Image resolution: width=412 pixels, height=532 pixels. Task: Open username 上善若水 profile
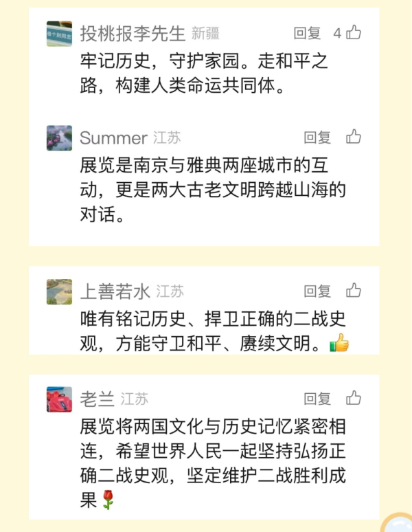[x=115, y=291]
